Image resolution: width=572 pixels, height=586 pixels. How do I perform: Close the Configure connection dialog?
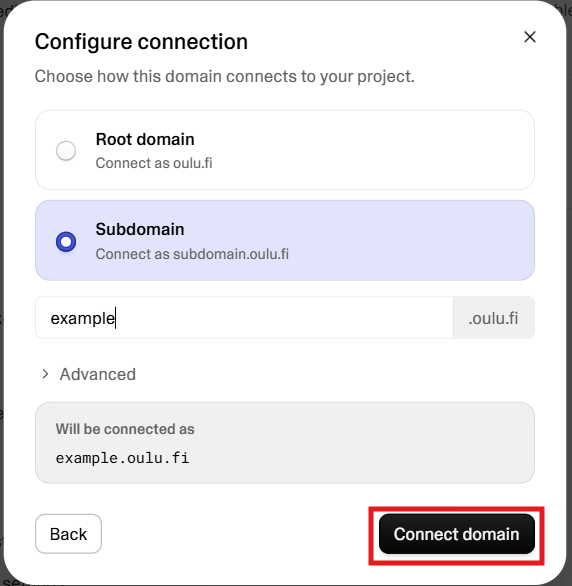(x=529, y=37)
